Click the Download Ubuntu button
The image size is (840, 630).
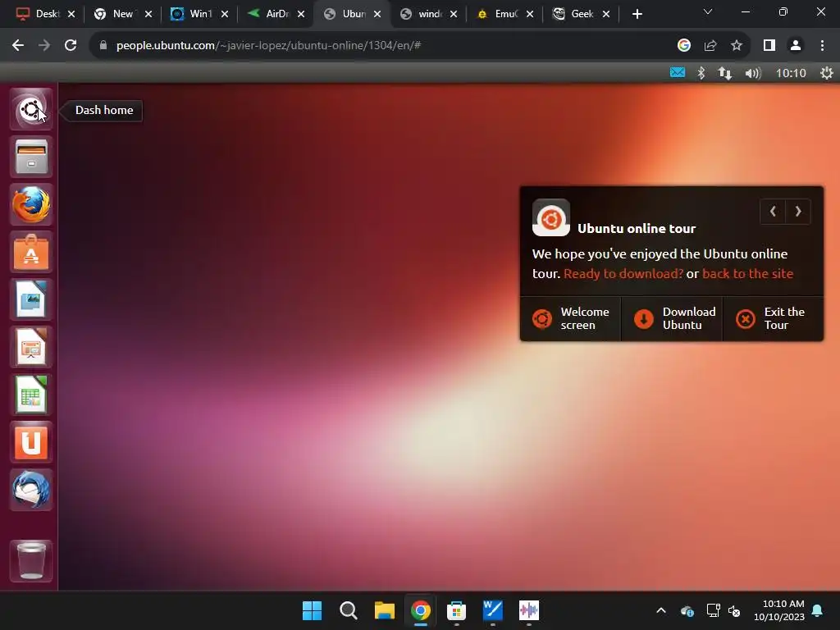(672, 319)
